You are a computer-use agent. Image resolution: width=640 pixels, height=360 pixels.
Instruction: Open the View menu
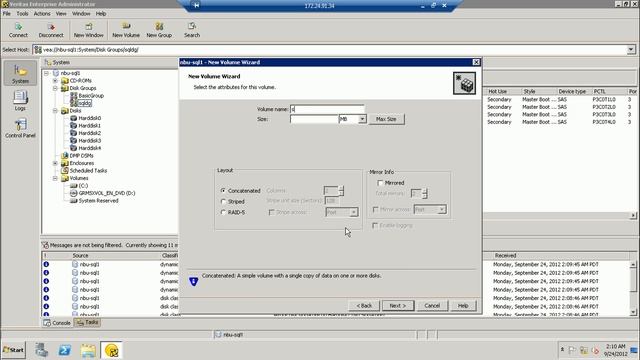tap(61, 13)
